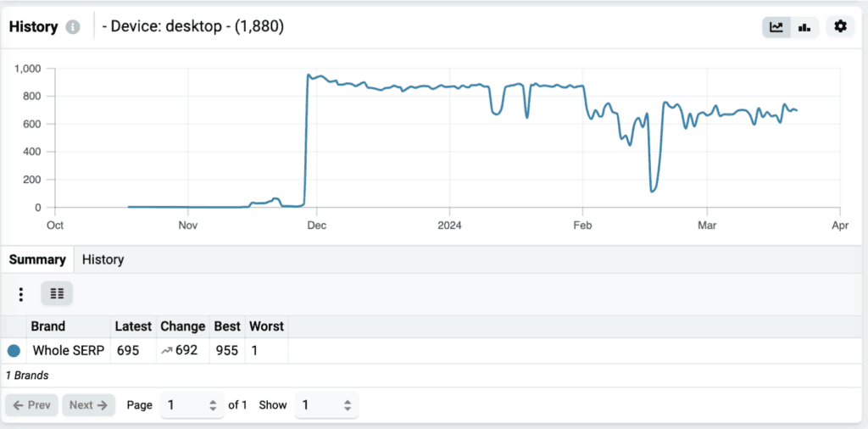The image size is (868, 429).
Task: Sort by the Brand column header
Action: [x=48, y=326]
